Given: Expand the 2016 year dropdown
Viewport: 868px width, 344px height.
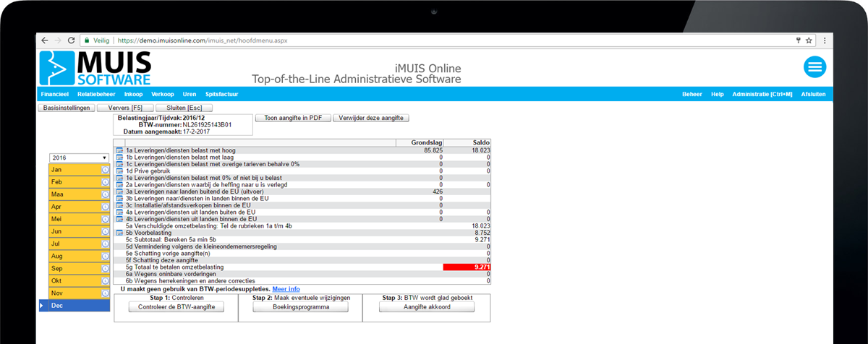Looking at the screenshot, I should click(x=79, y=158).
